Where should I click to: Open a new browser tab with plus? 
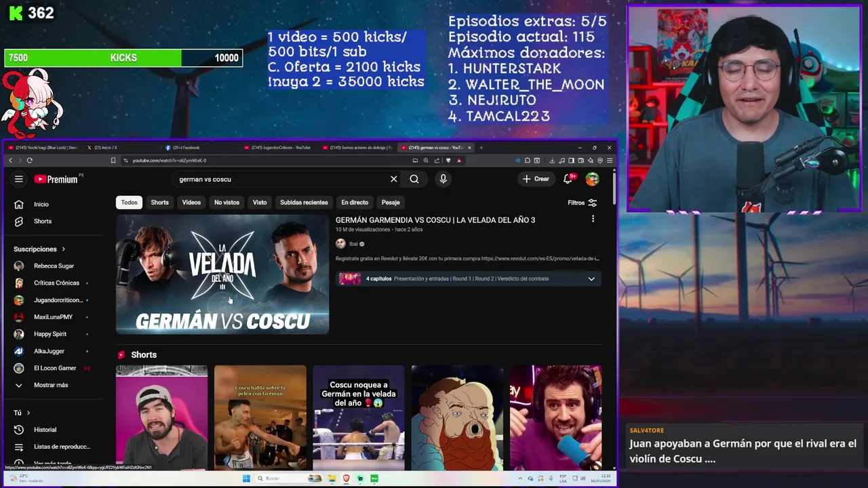pos(481,148)
